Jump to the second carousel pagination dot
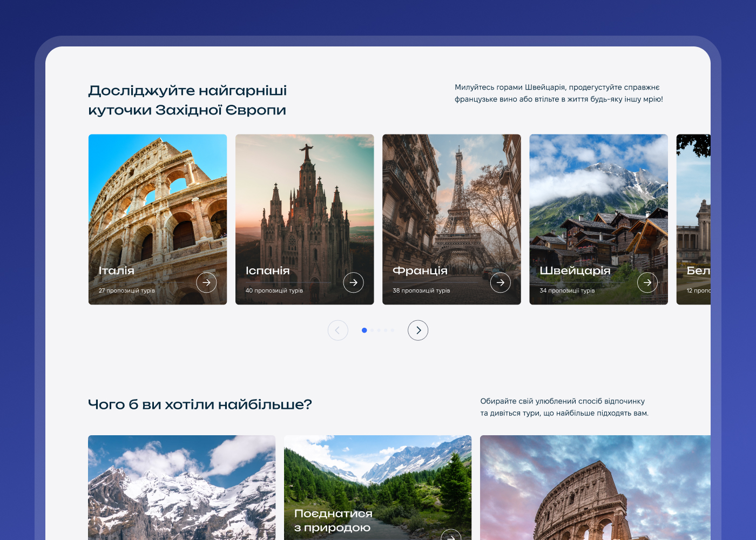Image resolution: width=756 pixels, height=540 pixels. 372,330
